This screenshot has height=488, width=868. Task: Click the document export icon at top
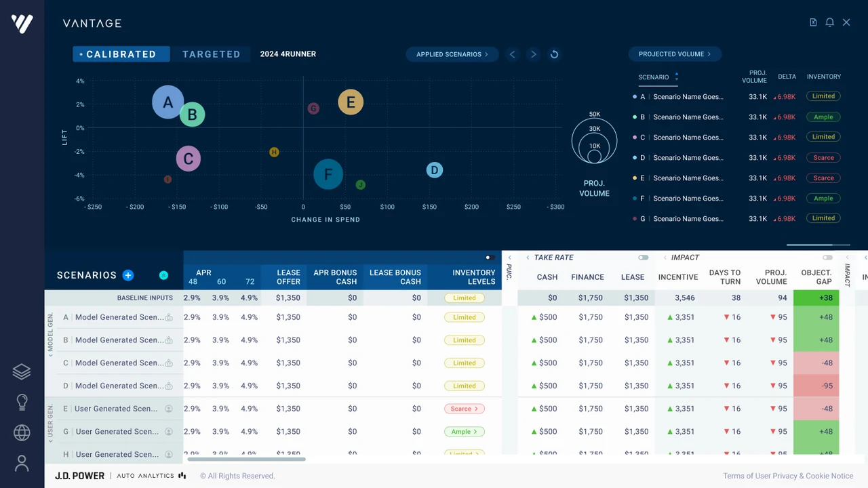(x=813, y=22)
